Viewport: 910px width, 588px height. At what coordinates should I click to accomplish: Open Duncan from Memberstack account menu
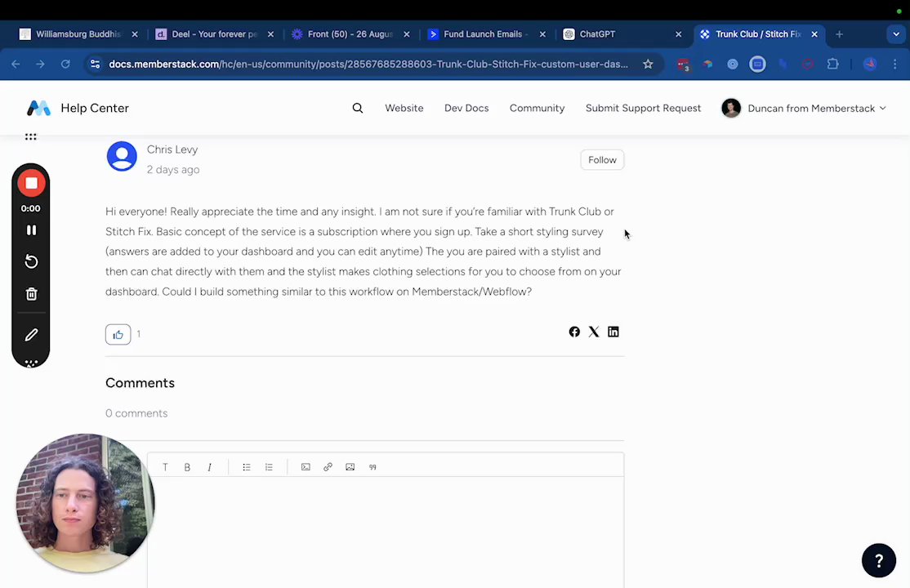click(x=804, y=108)
